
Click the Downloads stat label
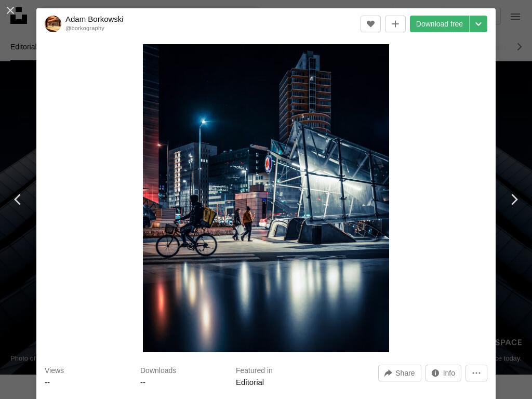click(158, 370)
